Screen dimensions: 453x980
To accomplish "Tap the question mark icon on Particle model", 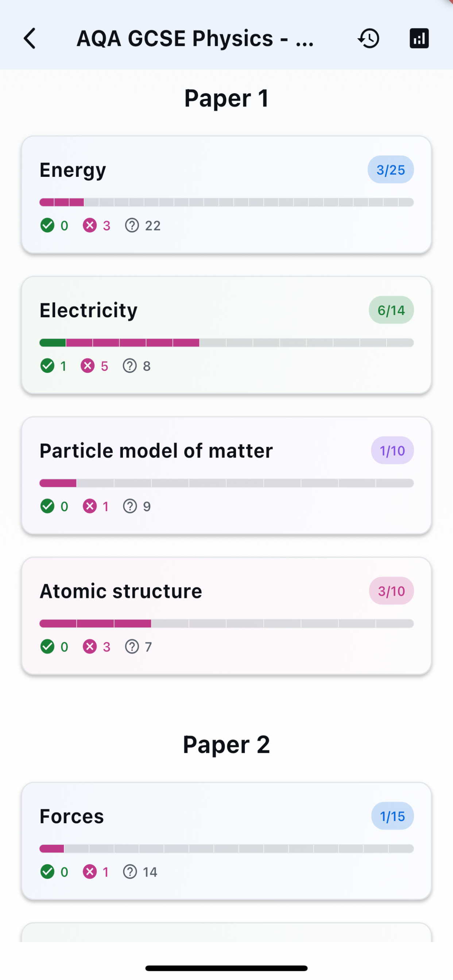I will click(130, 506).
